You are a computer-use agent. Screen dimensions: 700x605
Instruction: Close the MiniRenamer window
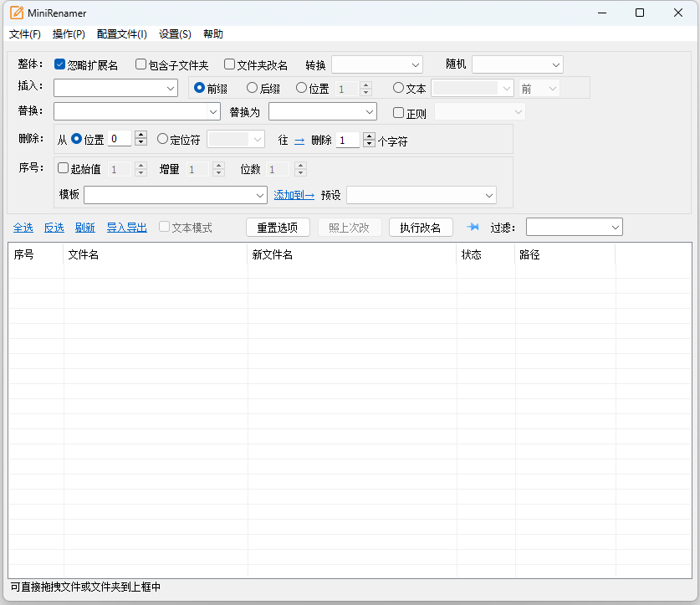tap(678, 13)
